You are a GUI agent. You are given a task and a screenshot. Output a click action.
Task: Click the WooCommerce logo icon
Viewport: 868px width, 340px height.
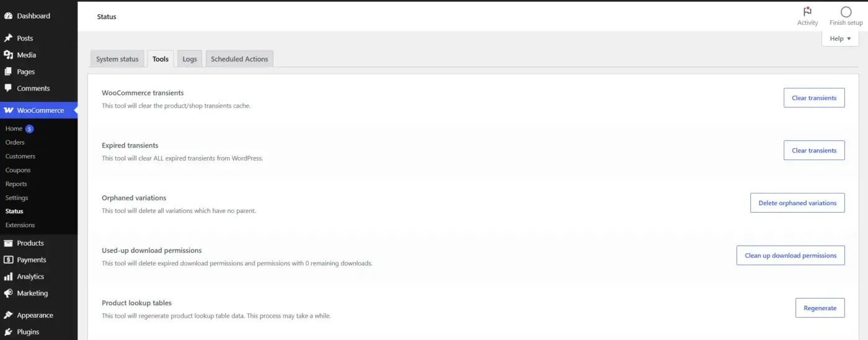[x=8, y=110]
